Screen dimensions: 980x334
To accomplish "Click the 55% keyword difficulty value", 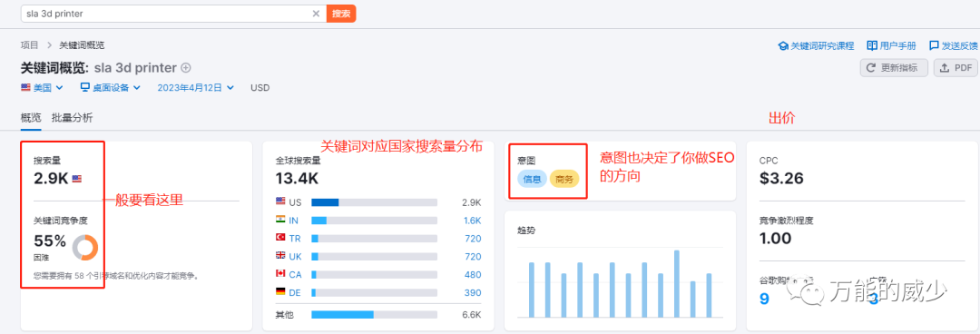I will [50, 241].
